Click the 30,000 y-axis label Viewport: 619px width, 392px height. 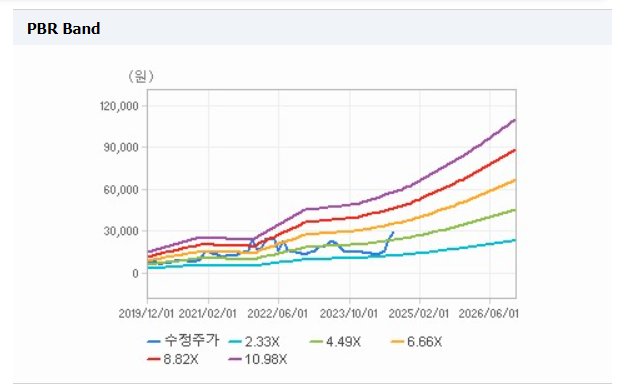[x=121, y=231]
